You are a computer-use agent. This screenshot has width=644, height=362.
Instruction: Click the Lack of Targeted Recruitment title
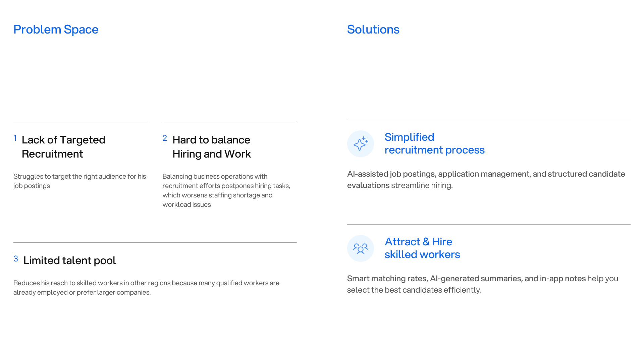pos(63,147)
